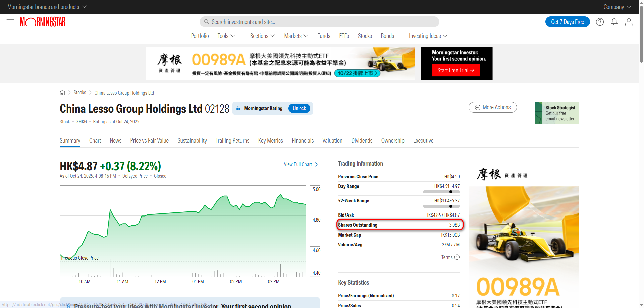Screen dimensions: 644x308
Task: Click the Terms info icon
Action: (457, 257)
